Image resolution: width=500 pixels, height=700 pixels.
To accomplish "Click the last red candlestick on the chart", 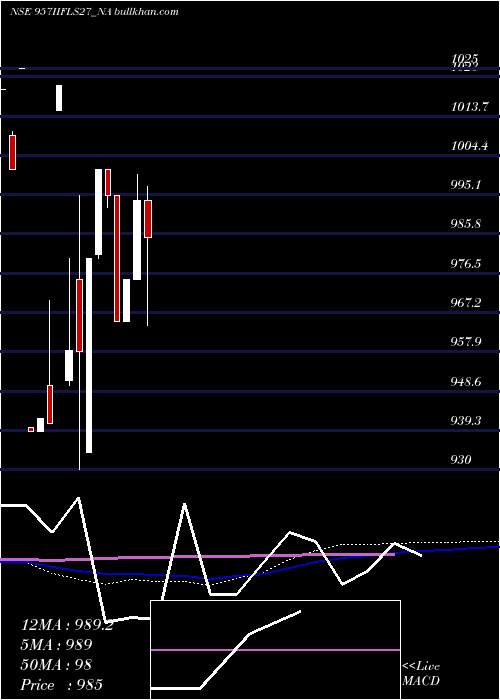I will click(148, 219).
